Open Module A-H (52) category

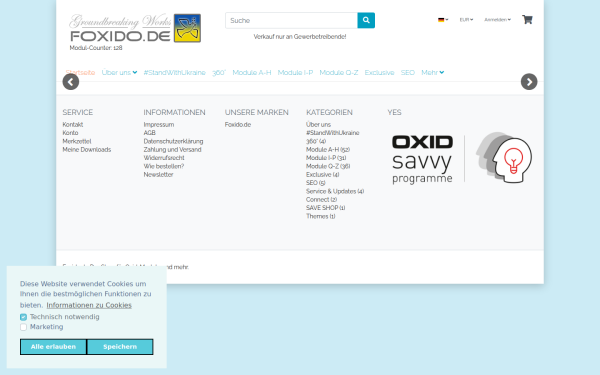point(328,150)
